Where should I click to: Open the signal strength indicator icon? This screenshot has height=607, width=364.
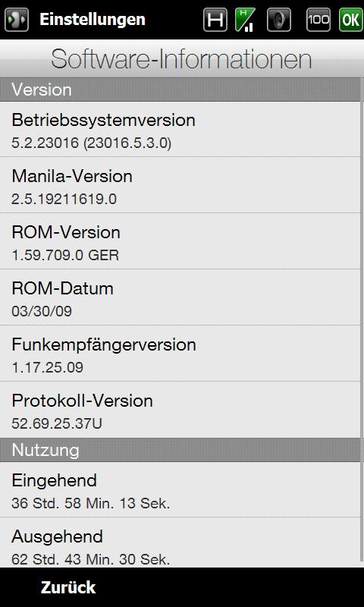[245, 20]
